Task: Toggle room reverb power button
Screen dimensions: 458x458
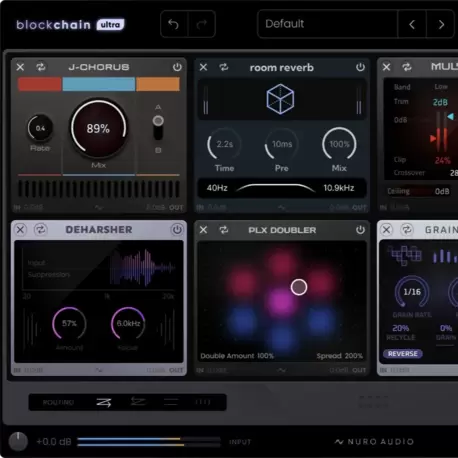Action: pyautogui.click(x=360, y=67)
